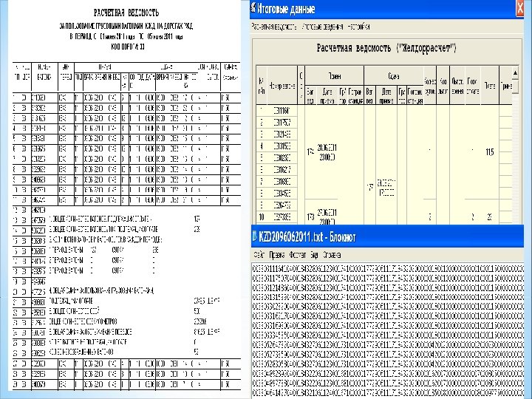Open Notepad's Формат menu
This screenshot has width=532, height=399.
point(298,254)
